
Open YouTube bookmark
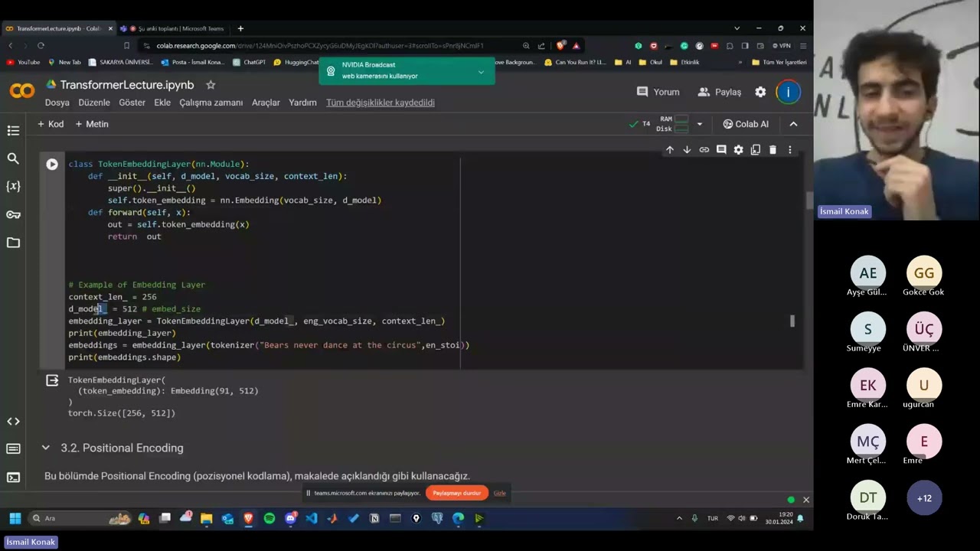pyautogui.click(x=23, y=62)
